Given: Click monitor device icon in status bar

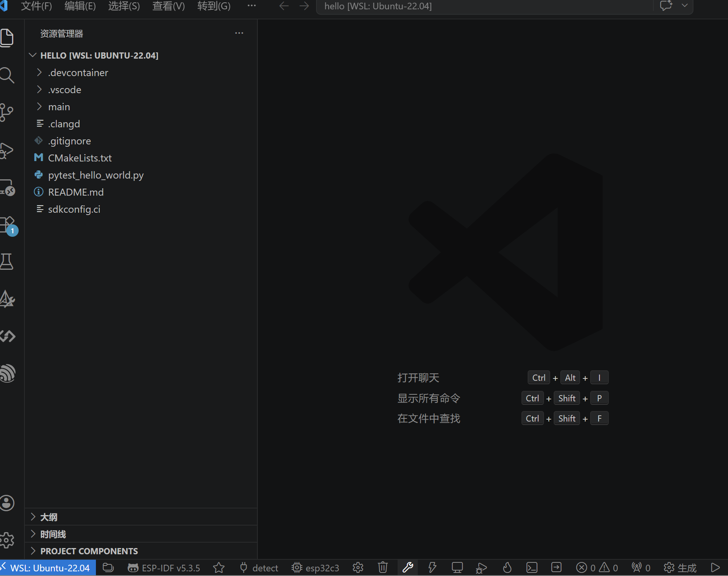Looking at the screenshot, I should [457, 568].
